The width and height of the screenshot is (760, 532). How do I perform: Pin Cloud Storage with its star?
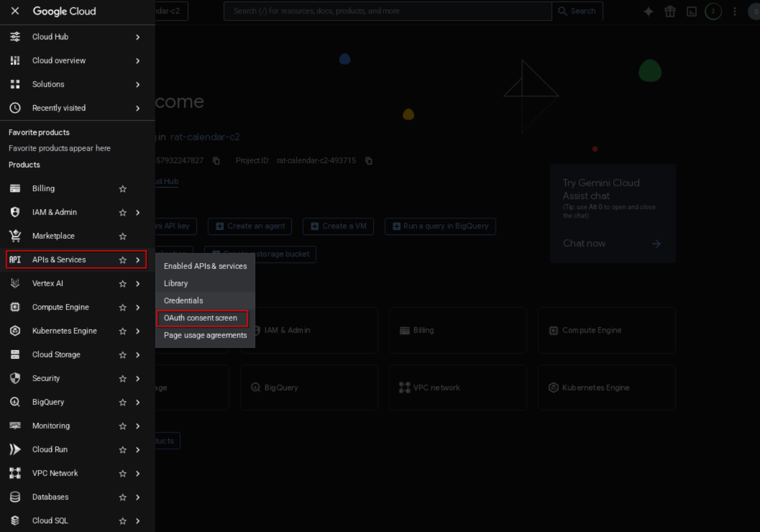tap(122, 355)
